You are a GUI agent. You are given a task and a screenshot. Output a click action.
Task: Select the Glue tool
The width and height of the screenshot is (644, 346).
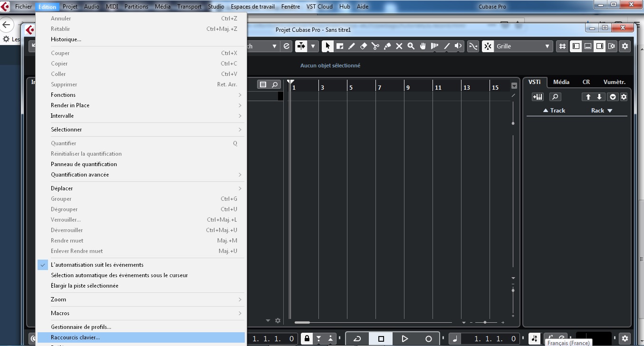point(387,46)
